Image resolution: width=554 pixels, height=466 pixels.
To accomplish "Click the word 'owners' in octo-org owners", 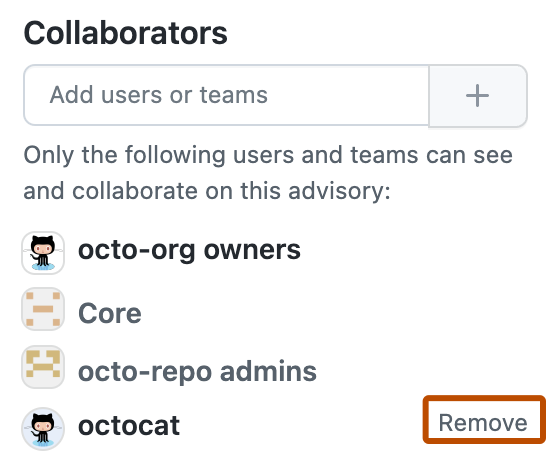I will coord(252,250).
